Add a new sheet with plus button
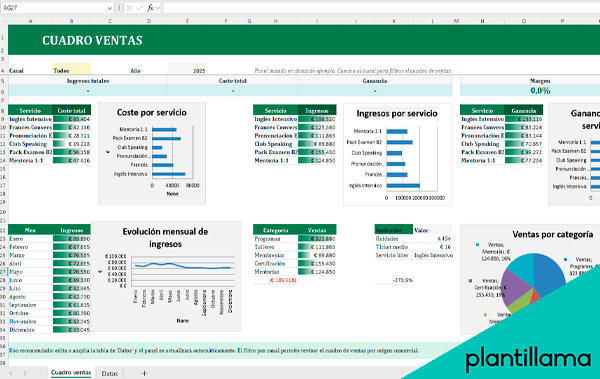 point(144,373)
